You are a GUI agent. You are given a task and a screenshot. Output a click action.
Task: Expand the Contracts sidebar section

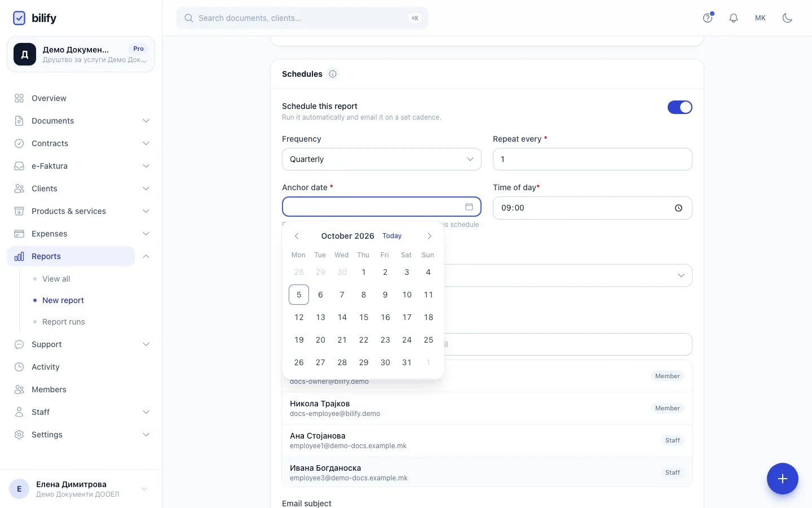click(146, 143)
